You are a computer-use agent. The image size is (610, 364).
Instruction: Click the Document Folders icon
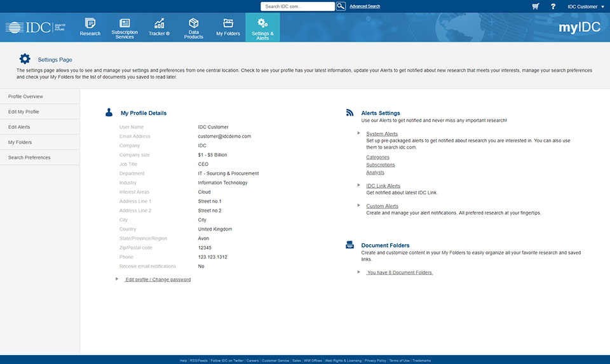coord(349,245)
